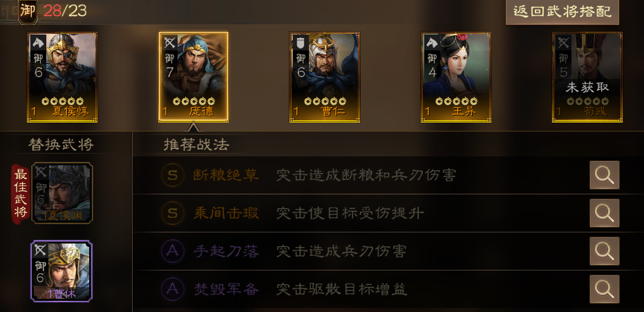The height and width of the screenshot is (312, 644).
Task: Select the unobtained 荀彧 general card
Action: pyautogui.click(x=587, y=77)
